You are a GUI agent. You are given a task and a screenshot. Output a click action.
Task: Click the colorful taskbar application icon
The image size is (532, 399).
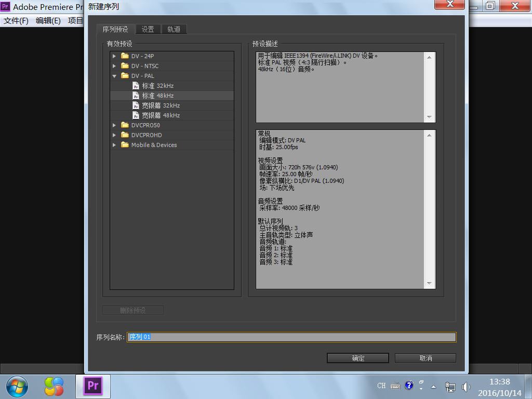(54, 387)
